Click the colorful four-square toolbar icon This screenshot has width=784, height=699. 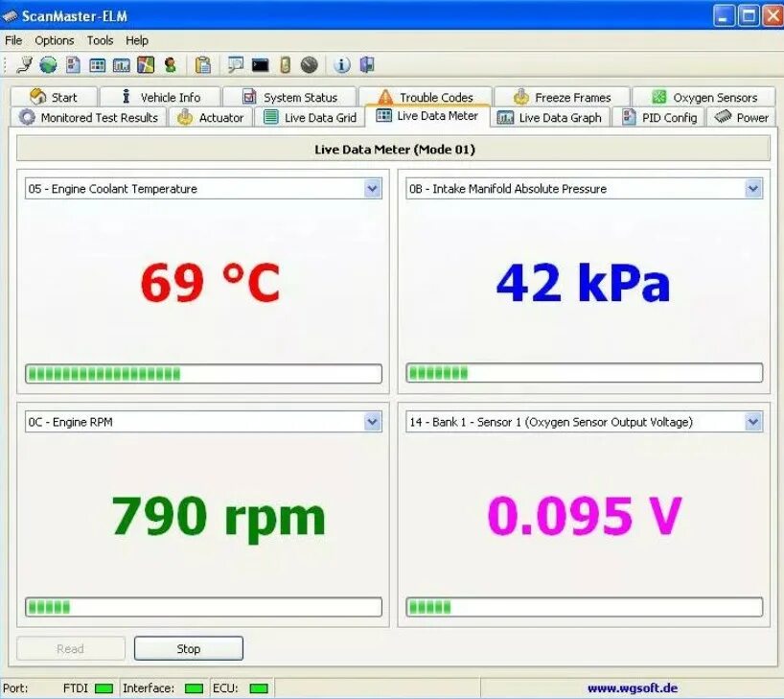pos(146,65)
